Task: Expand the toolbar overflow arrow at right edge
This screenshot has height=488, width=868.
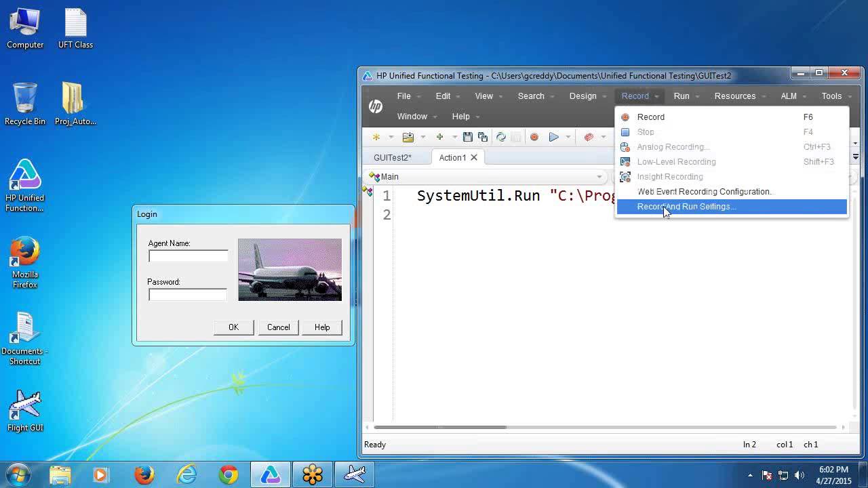Action: 856,143
